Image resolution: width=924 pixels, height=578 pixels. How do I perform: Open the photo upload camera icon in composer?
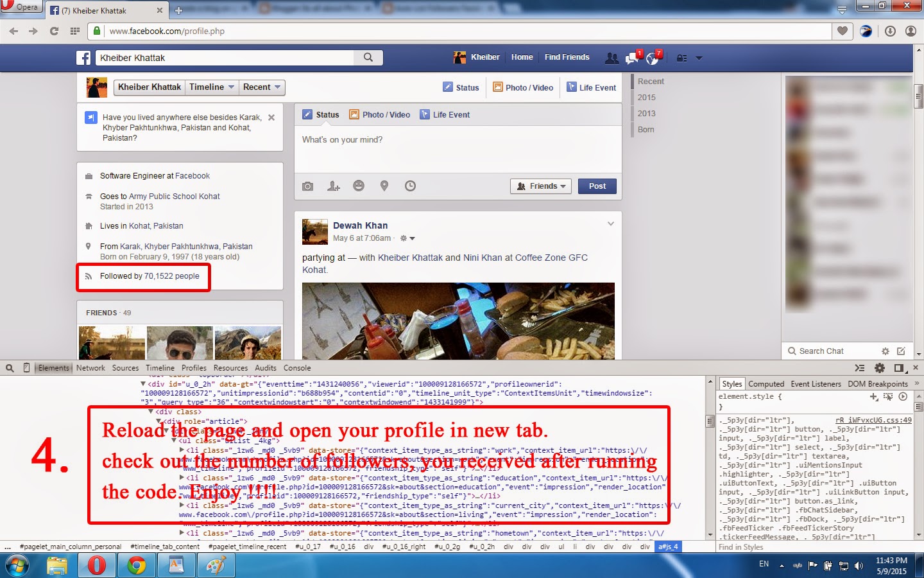coord(307,186)
